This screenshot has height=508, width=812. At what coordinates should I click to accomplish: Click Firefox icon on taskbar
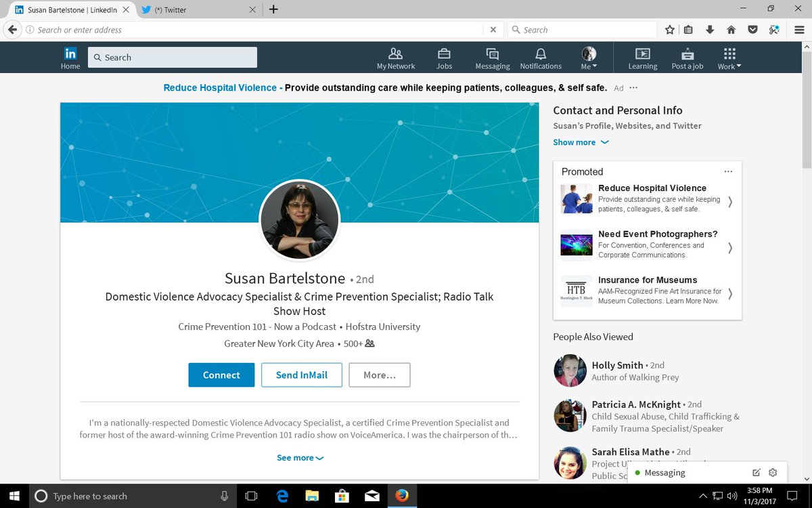click(402, 496)
